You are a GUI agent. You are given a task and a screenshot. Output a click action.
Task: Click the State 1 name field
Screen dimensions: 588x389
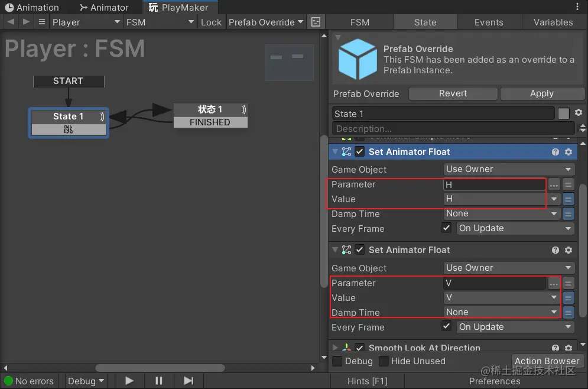coord(443,114)
